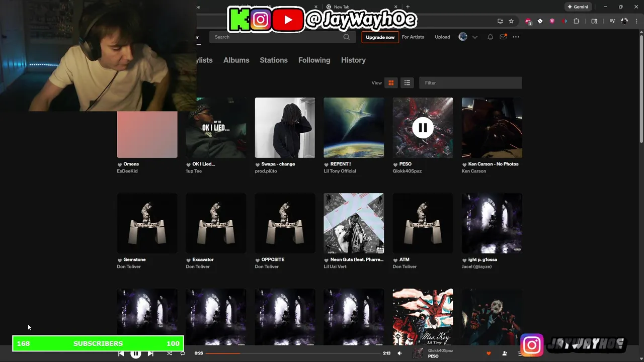Open the Omens track artwork
Screen dimensions: 644x362
tap(147, 134)
